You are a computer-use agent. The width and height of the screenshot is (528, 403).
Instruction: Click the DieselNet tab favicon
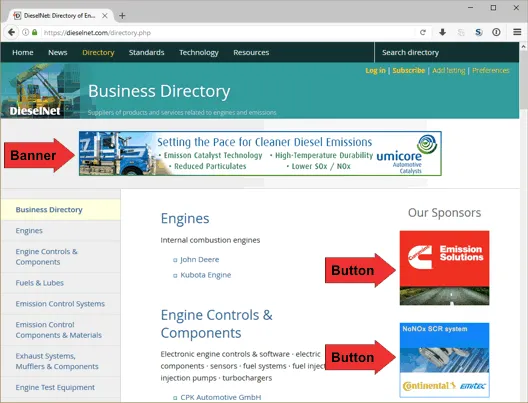tap(17, 16)
